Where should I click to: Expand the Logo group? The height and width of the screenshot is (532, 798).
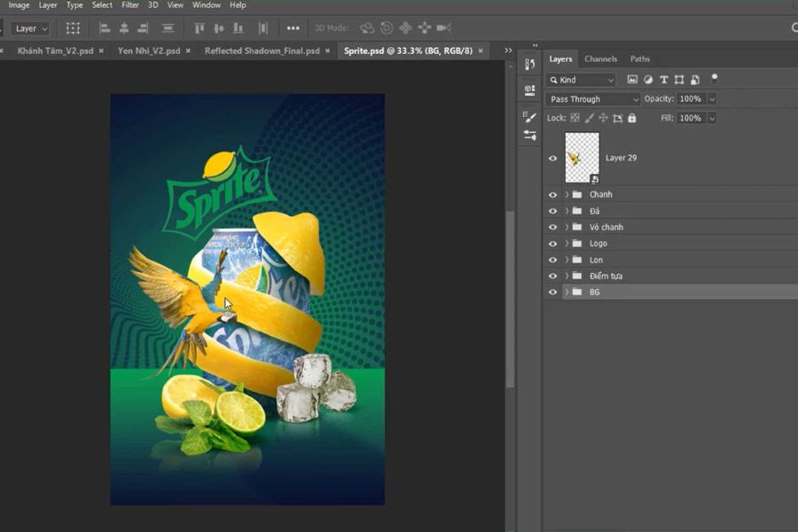(567, 243)
